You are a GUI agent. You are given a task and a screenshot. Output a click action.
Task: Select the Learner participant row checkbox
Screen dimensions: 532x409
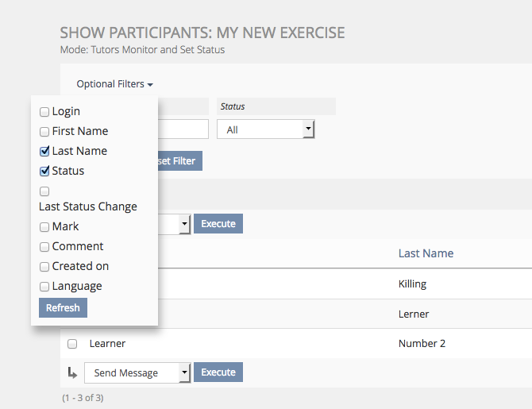tap(72, 344)
